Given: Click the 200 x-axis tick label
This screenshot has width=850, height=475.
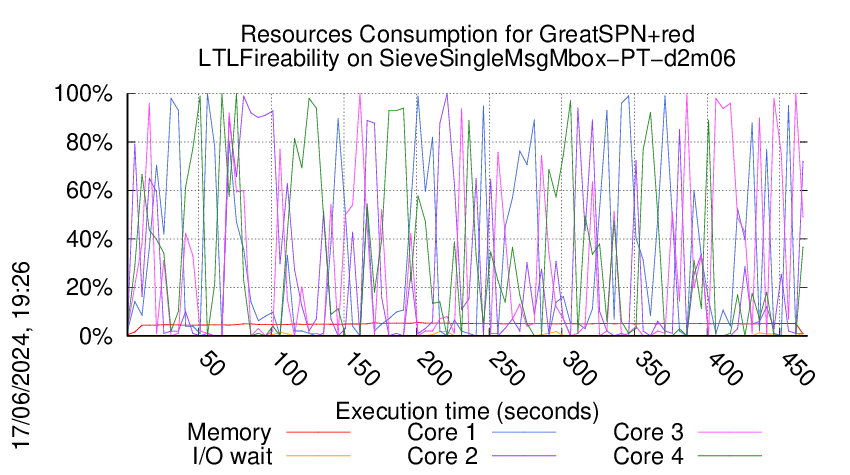Looking at the screenshot, I should (x=434, y=369).
